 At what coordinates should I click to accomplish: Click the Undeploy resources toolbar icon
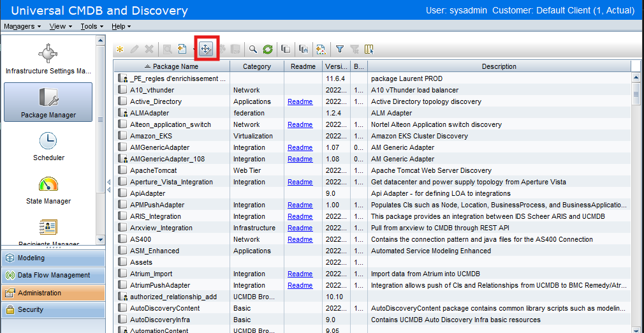pyautogui.click(x=222, y=50)
